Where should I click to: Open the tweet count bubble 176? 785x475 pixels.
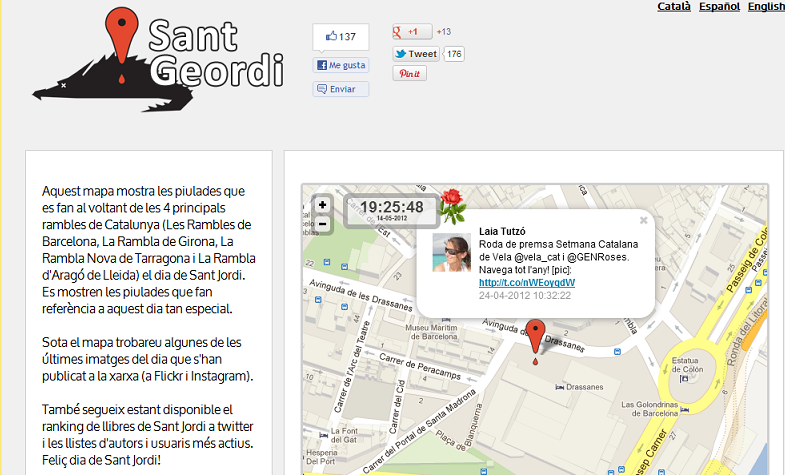pos(454,54)
